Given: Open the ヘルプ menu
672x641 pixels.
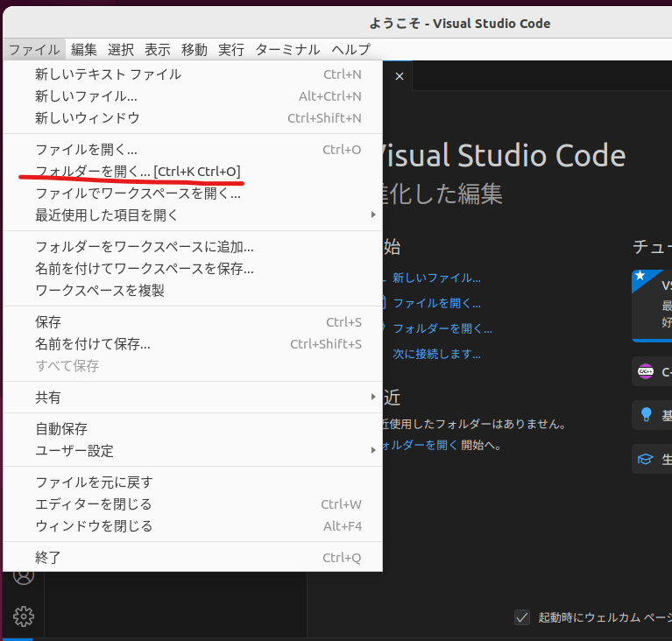Looking at the screenshot, I should 350,50.
